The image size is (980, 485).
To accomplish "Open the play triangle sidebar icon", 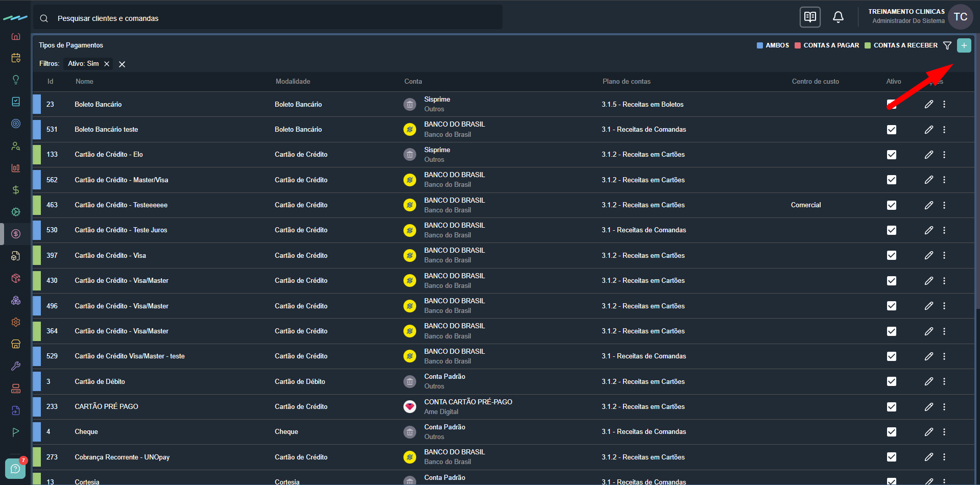I will tap(16, 432).
